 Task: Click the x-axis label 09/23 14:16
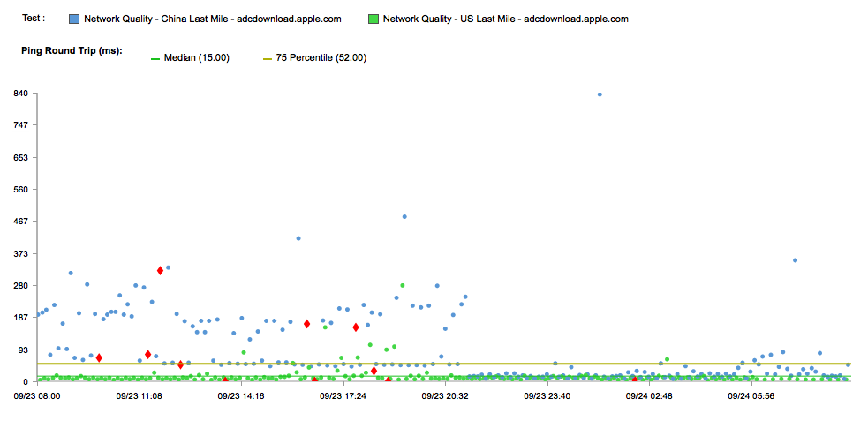[241, 396]
